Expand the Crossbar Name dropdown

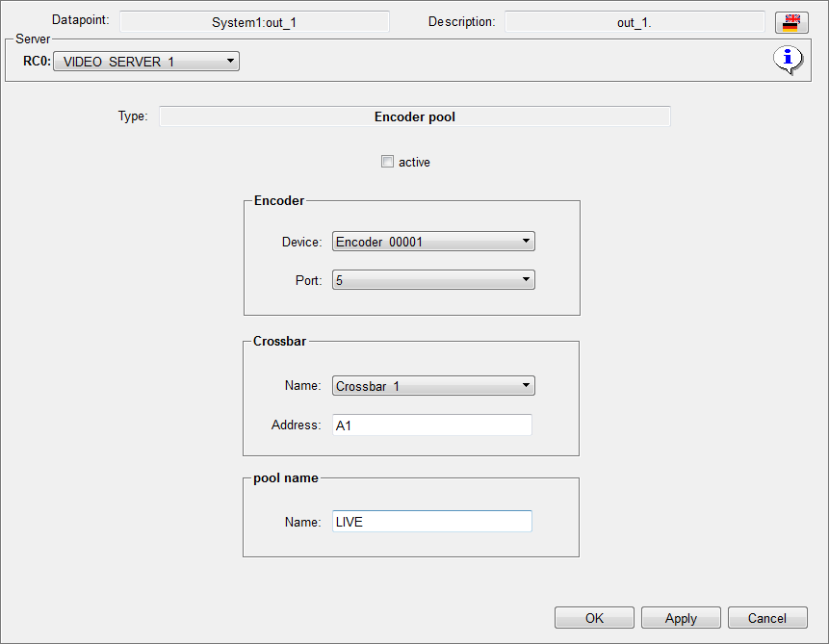click(432, 386)
